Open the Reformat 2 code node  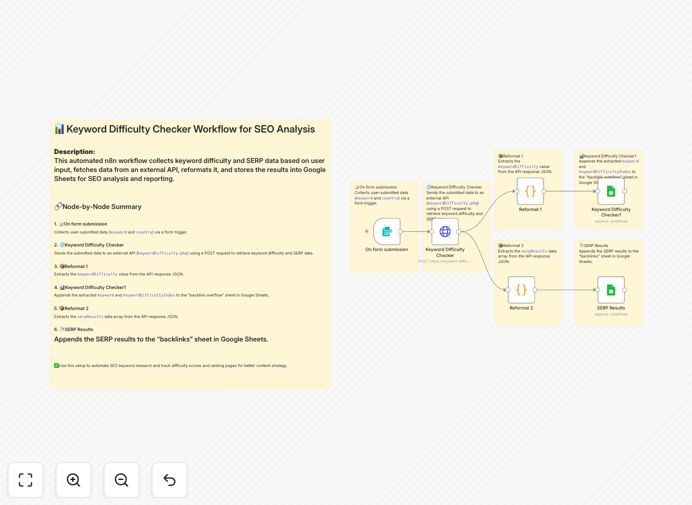click(x=521, y=290)
